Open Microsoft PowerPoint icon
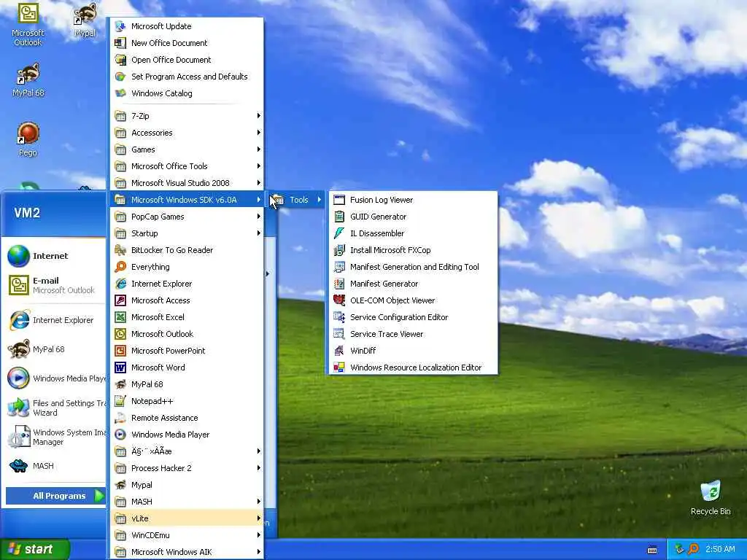The height and width of the screenshot is (560, 747). (x=120, y=351)
